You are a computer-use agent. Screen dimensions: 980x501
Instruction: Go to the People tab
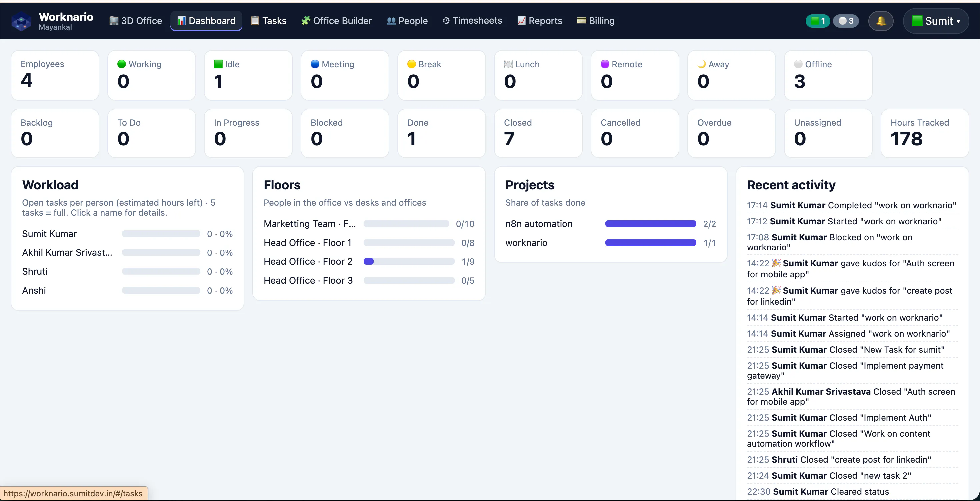[x=407, y=21]
